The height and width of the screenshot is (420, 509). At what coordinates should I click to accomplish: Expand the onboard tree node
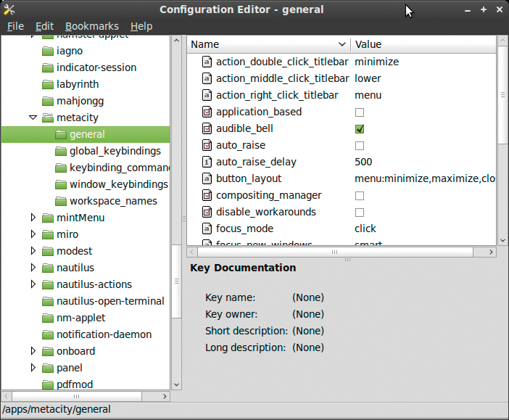click(33, 351)
